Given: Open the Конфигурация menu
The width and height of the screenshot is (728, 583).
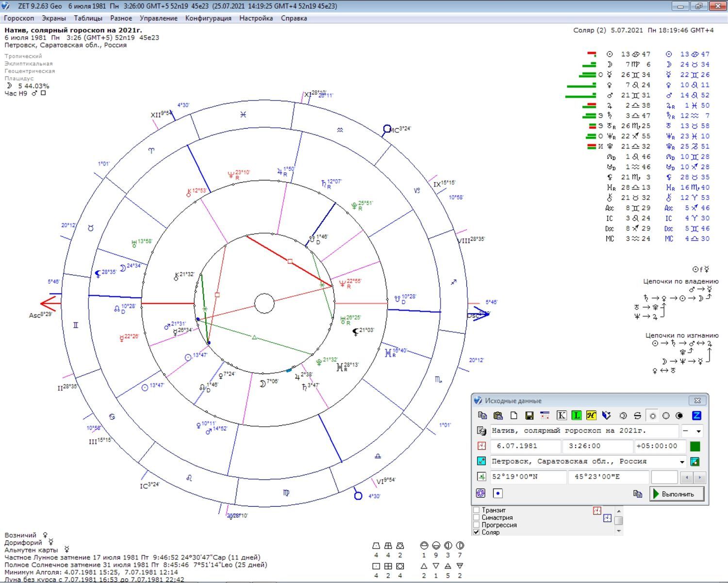Looking at the screenshot, I should point(208,18).
